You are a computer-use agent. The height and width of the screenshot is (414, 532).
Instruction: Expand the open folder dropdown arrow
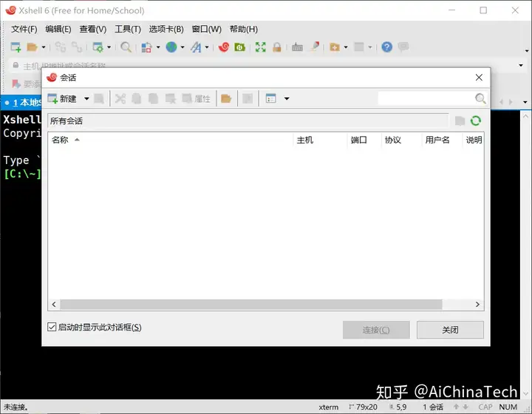(44, 47)
